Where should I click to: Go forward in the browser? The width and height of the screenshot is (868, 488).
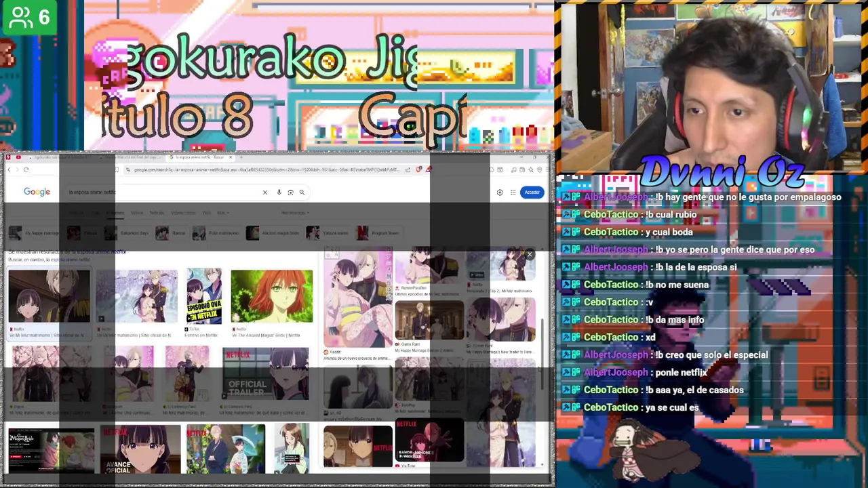coord(18,169)
